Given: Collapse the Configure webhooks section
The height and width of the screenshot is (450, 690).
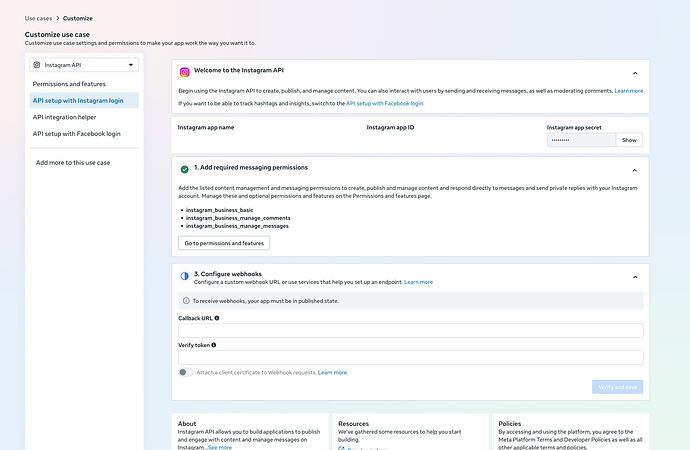Looking at the screenshot, I should click(635, 277).
